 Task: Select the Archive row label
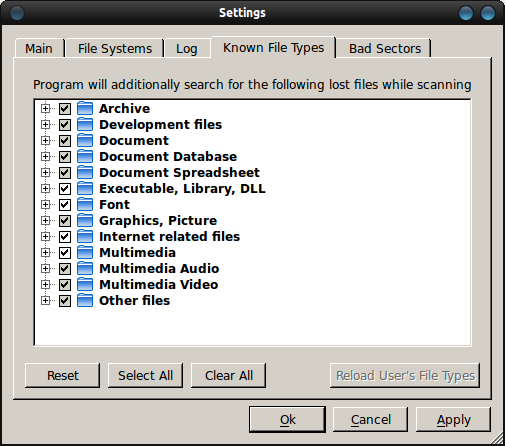(125, 108)
